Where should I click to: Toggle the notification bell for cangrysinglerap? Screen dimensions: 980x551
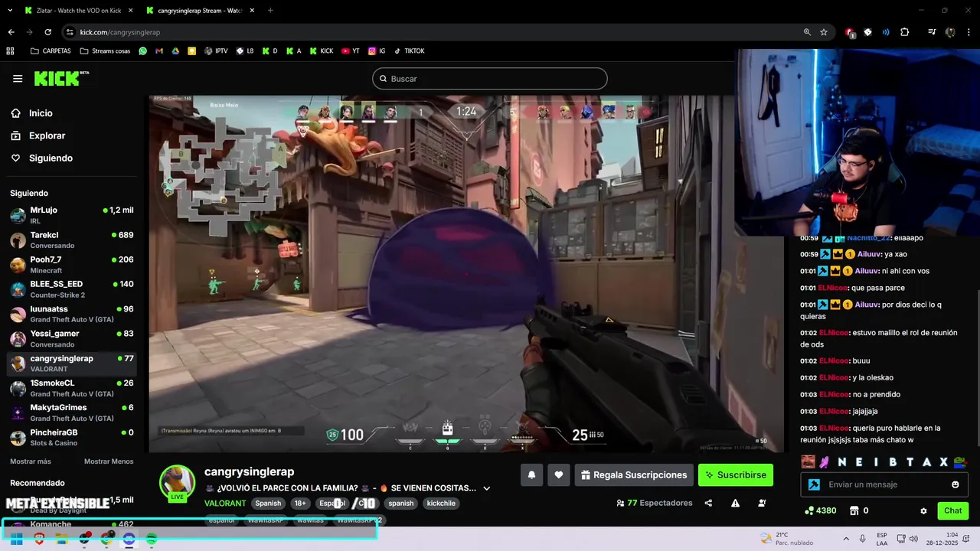531,475
